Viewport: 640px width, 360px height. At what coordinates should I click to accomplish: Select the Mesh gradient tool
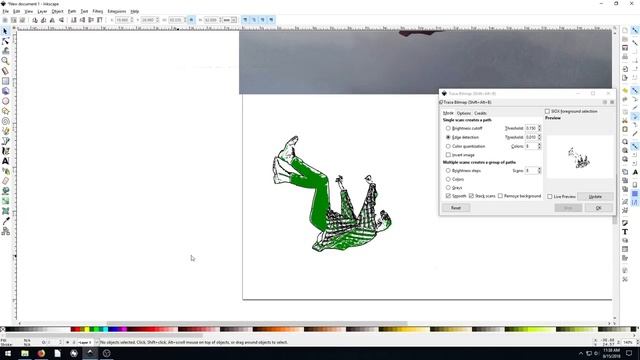pyautogui.click(x=5, y=211)
